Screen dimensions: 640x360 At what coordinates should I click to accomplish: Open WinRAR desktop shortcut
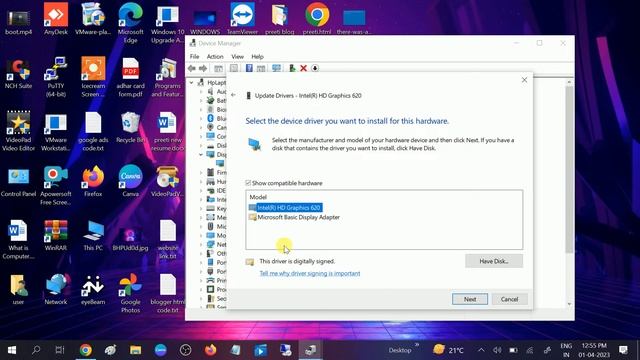56,235
